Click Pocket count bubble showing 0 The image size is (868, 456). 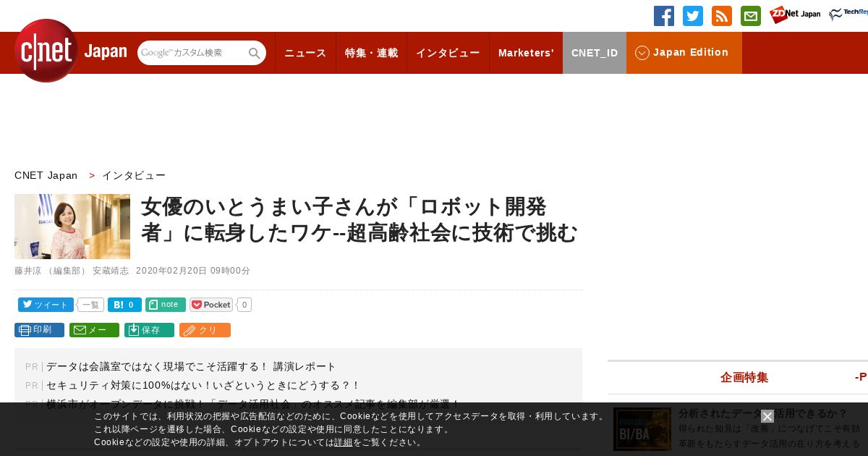(x=244, y=305)
